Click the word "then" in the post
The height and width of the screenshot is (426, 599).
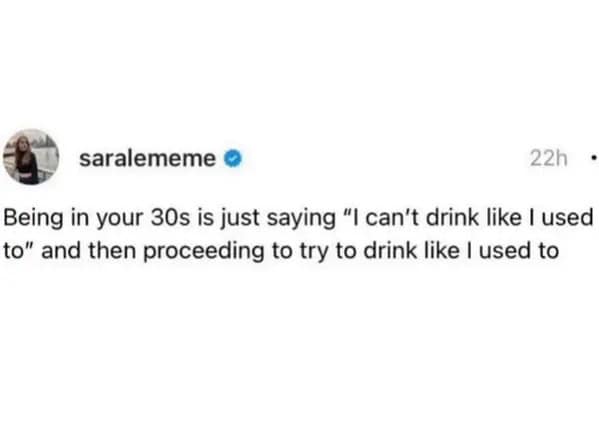(112, 251)
